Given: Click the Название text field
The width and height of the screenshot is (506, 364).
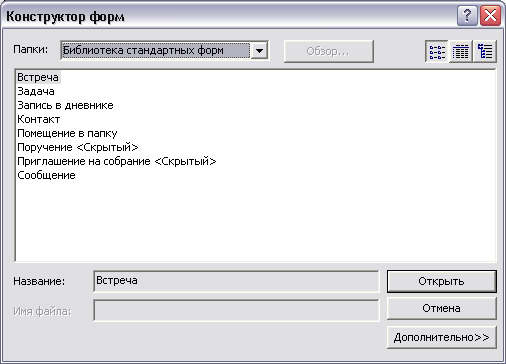Looking at the screenshot, I should click(x=236, y=281).
